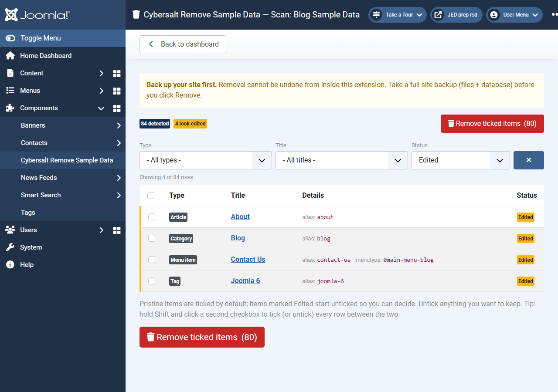Screen dimensions: 558x392
Task: Click Back to dashboard button
Action: 183,44
